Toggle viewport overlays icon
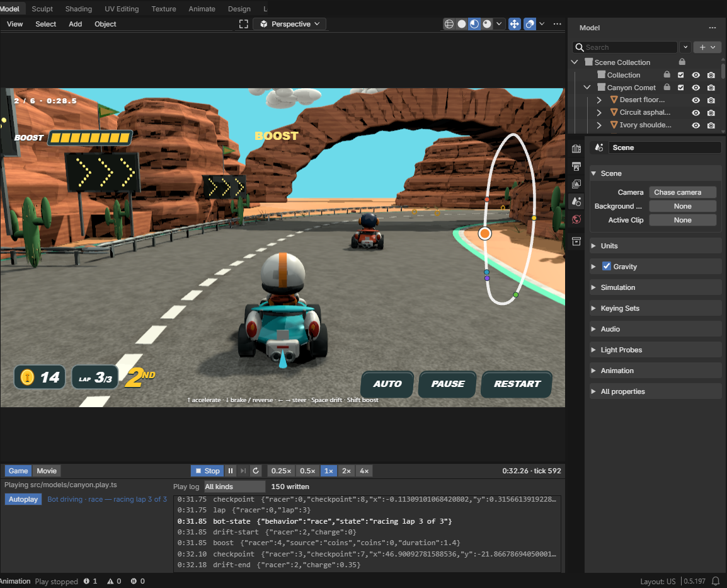The image size is (727, 588). pyautogui.click(x=529, y=24)
